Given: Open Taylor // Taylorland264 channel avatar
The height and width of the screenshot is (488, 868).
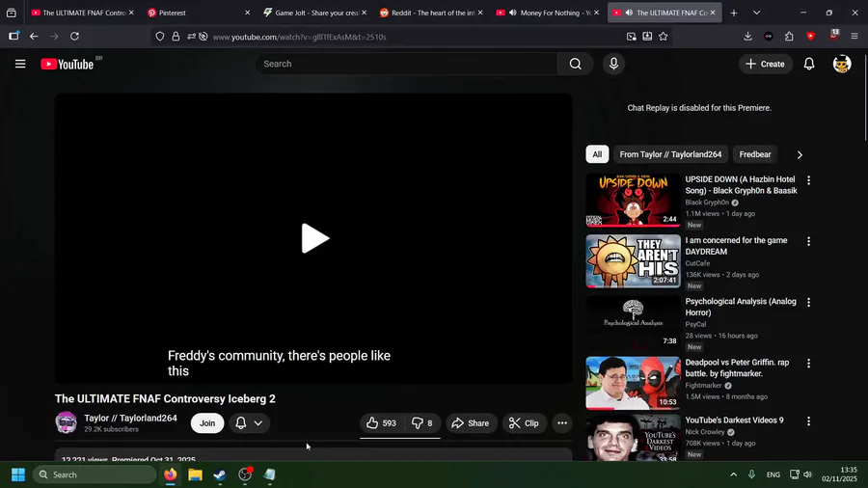Looking at the screenshot, I should tap(67, 422).
